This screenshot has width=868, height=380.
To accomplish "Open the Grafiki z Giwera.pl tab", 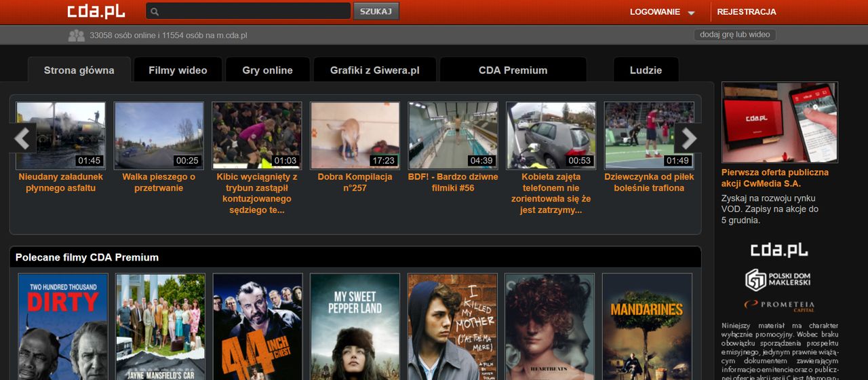I will (x=375, y=70).
